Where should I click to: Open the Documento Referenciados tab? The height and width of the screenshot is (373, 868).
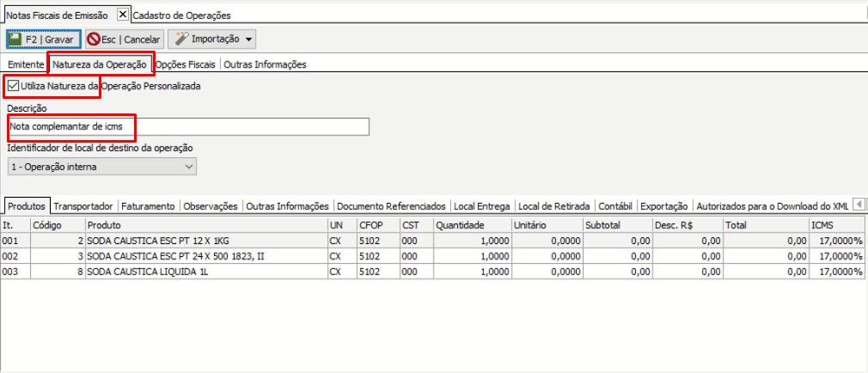391,206
